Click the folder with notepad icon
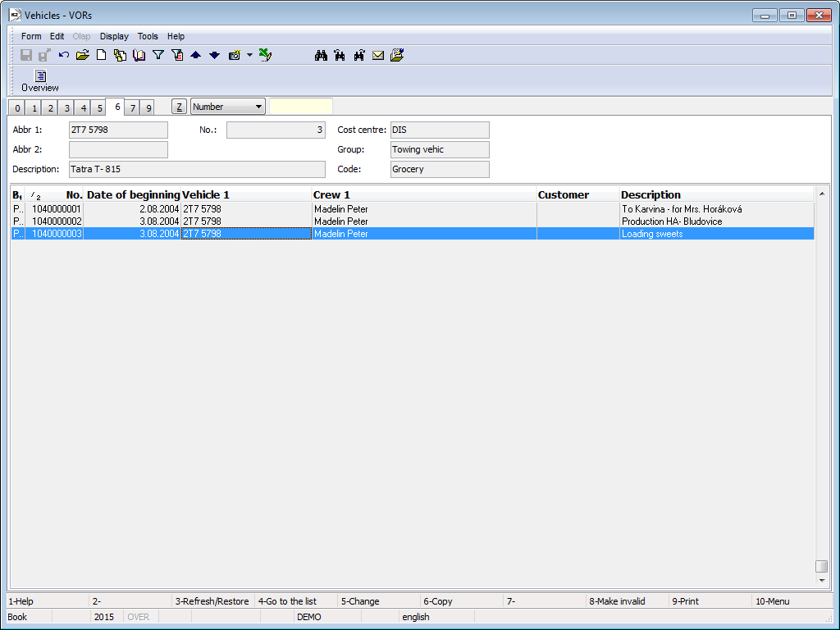The width and height of the screenshot is (840, 630). click(x=397, y=55)
